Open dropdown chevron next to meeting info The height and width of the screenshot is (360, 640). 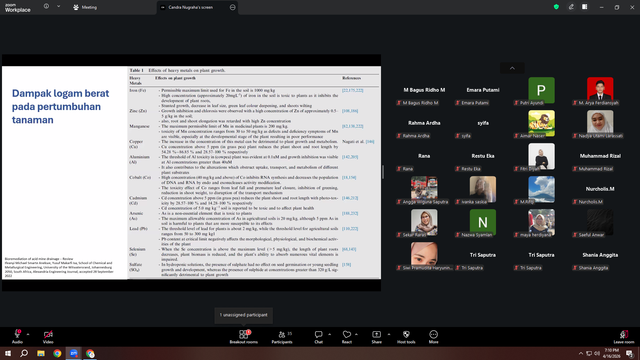[58, 7]
